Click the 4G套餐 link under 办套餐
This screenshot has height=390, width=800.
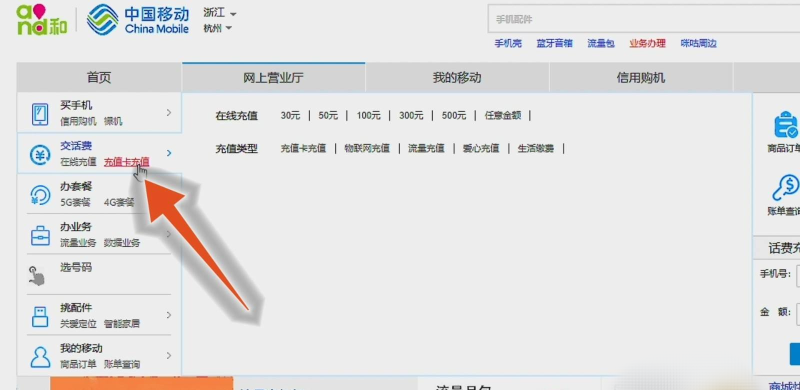coord(119,202)
